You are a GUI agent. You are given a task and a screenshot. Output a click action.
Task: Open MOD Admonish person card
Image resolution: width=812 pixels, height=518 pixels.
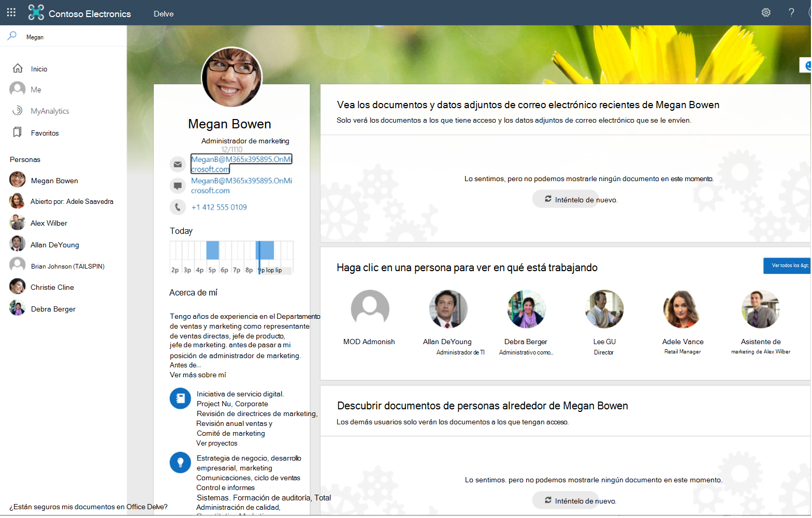click(x=369, y=319)
